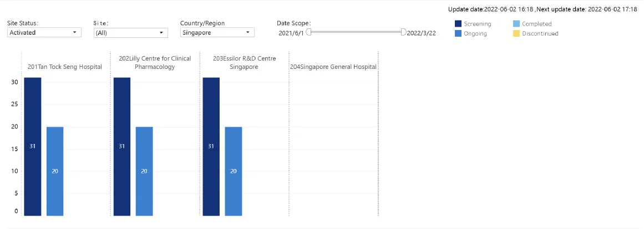Image resolution: width=644 pixels, height=229 pixels.
Task: Select the 204Singapore General Hospital header
Action: [333, 67]
